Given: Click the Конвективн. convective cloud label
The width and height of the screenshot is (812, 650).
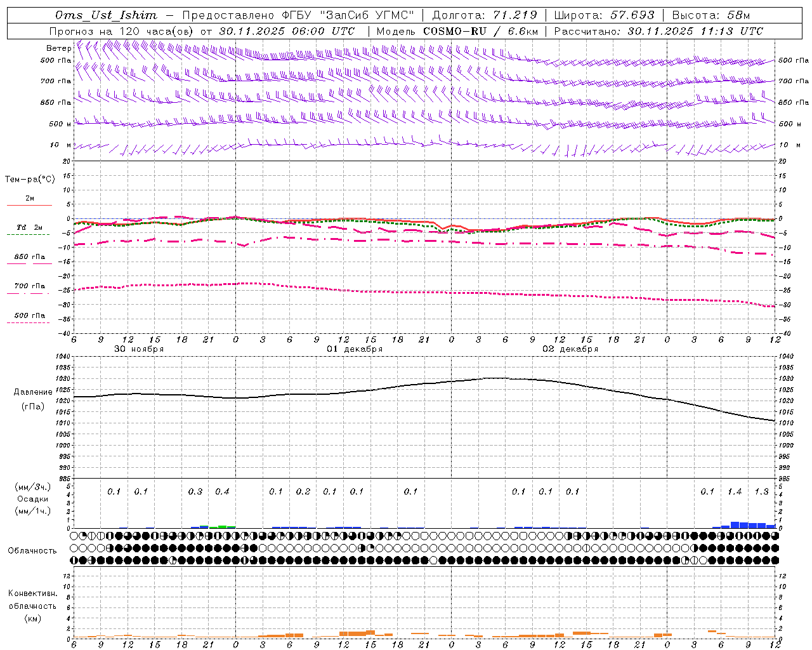Looking at the screenshot, I should [x=32, y=594].
